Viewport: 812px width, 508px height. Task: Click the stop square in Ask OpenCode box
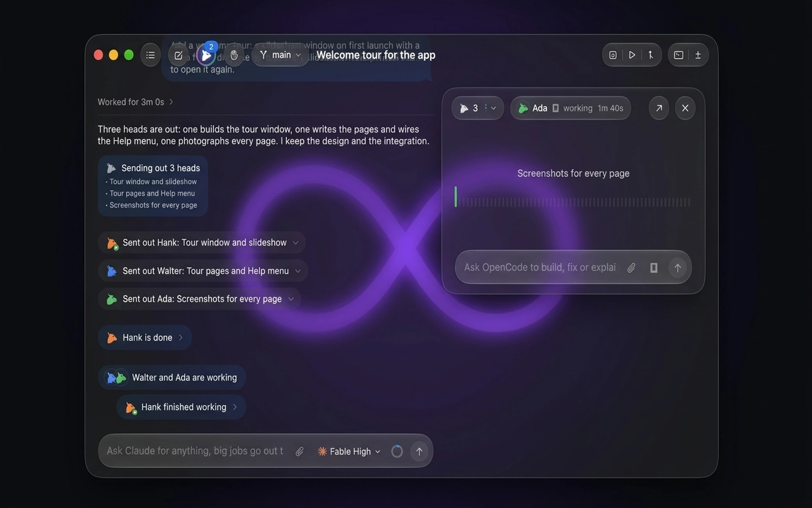654,268
